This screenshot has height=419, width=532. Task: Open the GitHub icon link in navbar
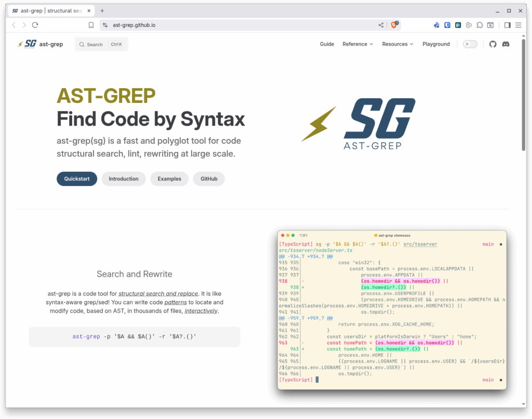[493, 44]
